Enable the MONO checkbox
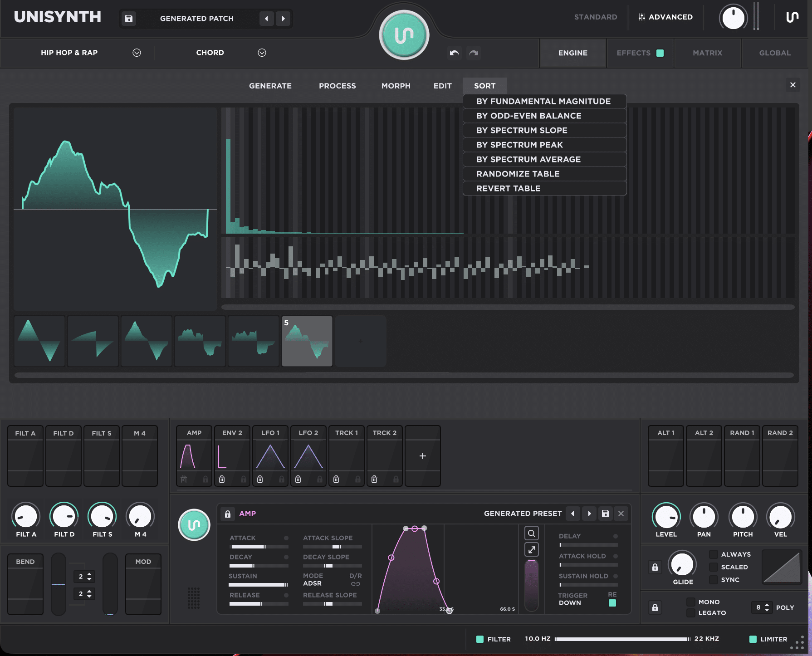 [x=691, y=602]
